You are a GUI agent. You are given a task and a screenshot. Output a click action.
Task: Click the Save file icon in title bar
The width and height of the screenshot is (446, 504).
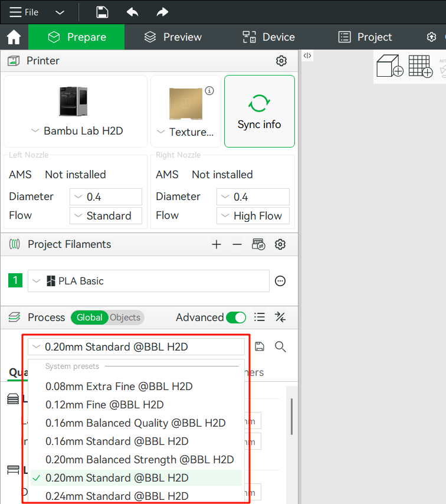coord(102,12)
